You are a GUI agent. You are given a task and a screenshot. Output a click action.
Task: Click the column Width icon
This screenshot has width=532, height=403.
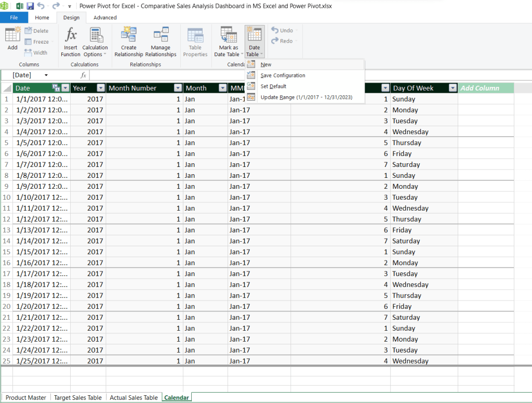point(28,53)
